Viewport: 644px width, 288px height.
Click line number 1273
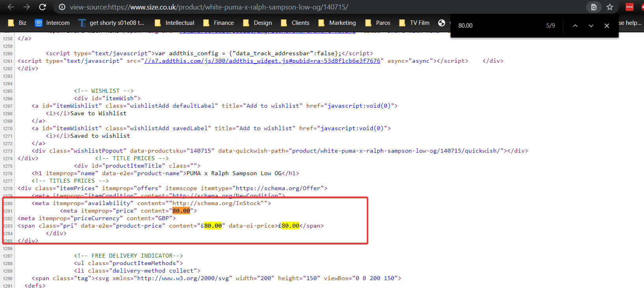coord(7,151)
